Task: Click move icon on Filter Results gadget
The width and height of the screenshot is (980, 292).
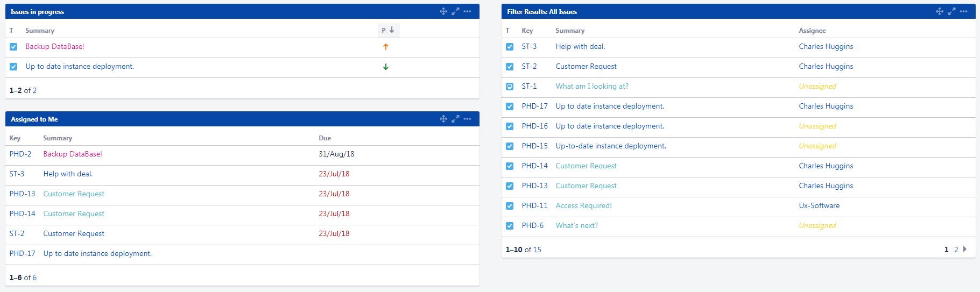Action: pyautogui.click(x=940, y=11)
